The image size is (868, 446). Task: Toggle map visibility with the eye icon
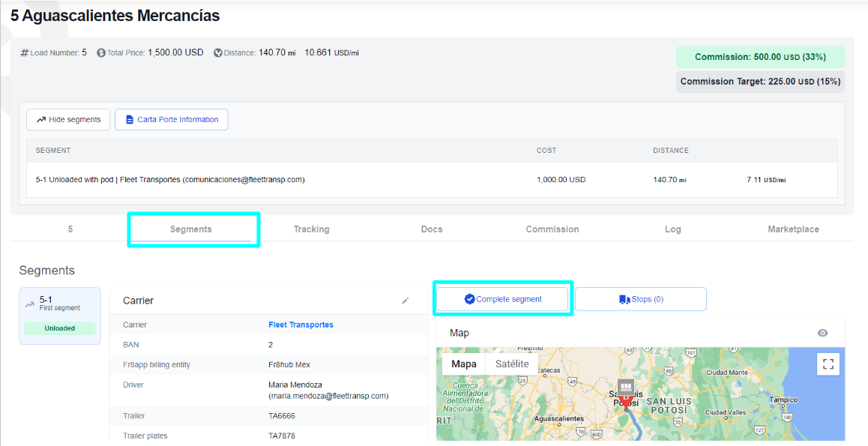pyautogui.click(x=822, y=333)
